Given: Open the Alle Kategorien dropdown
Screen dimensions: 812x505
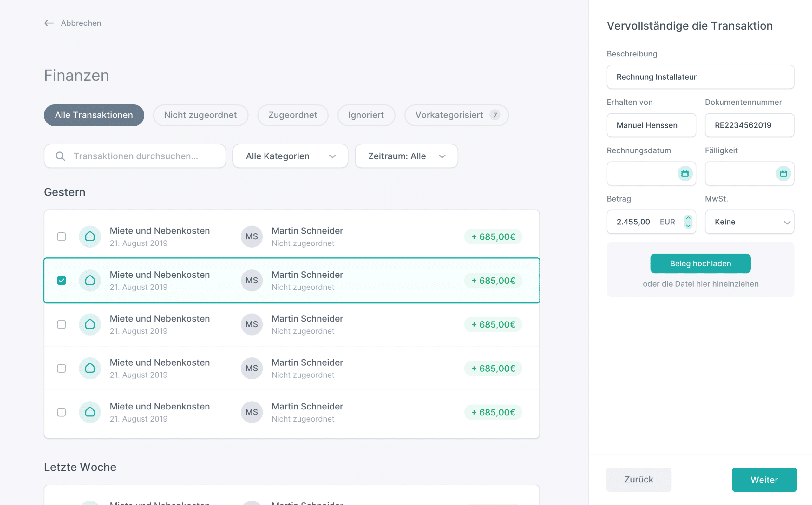Looking at the screenshot, I should coord(290,156).
